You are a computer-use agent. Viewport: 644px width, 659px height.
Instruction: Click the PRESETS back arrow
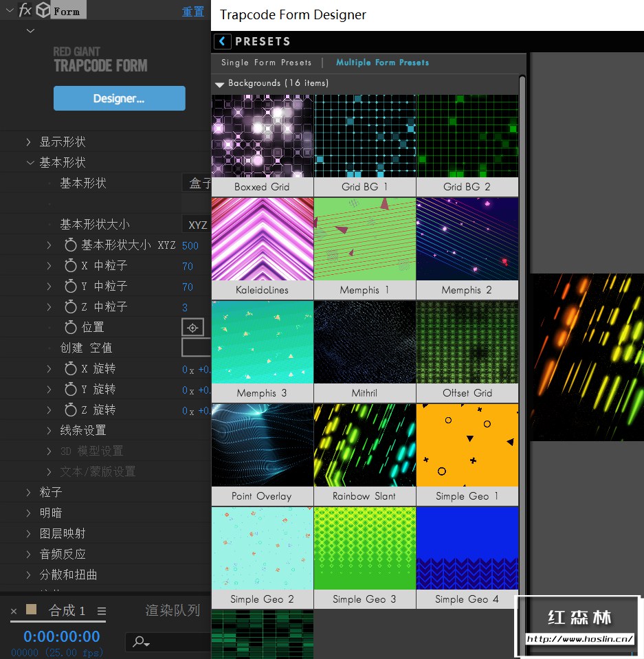[223, 41]
